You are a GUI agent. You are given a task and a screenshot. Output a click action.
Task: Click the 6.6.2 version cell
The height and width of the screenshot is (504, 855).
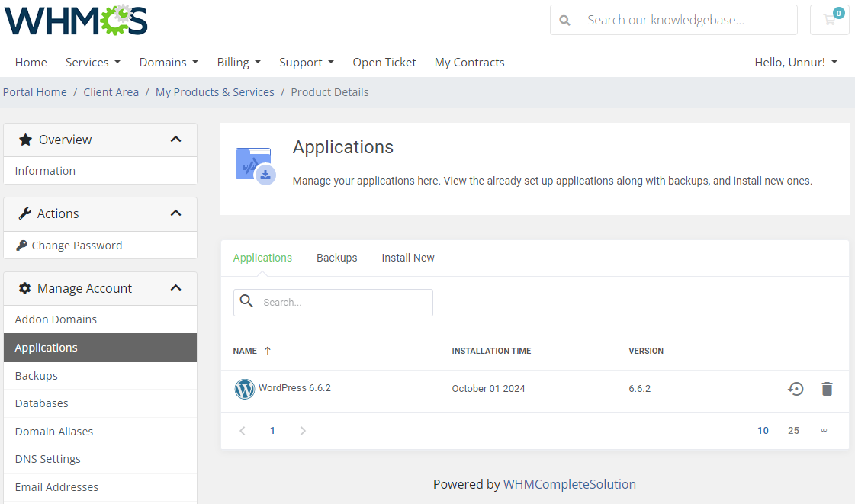click(x=640, y=389)
